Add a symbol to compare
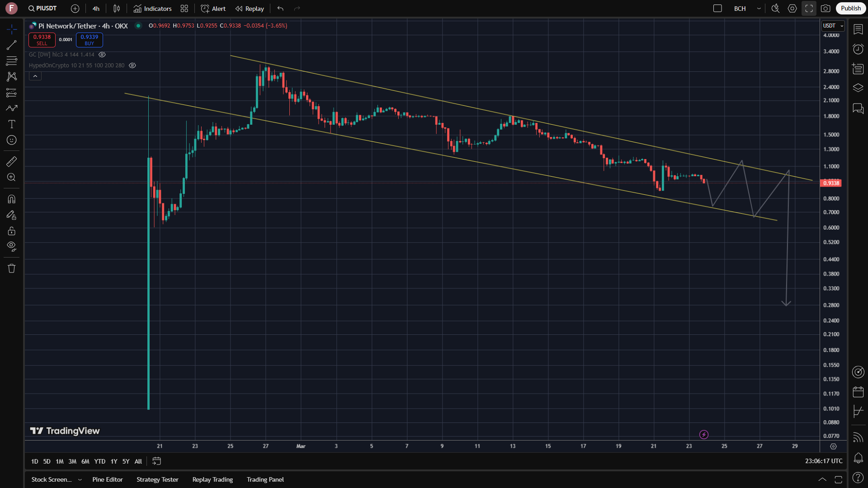 (75, 9)
